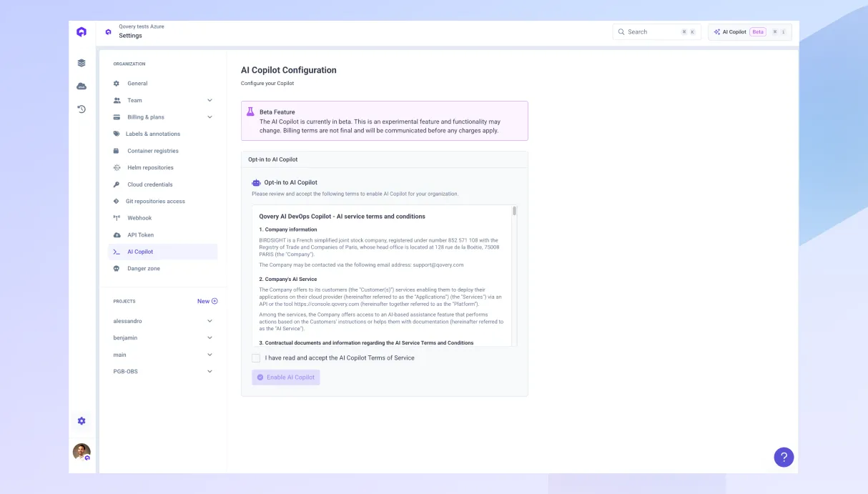868x494 pixels.
Task: Click the Qovery logo icon
Action: (82, 32)
